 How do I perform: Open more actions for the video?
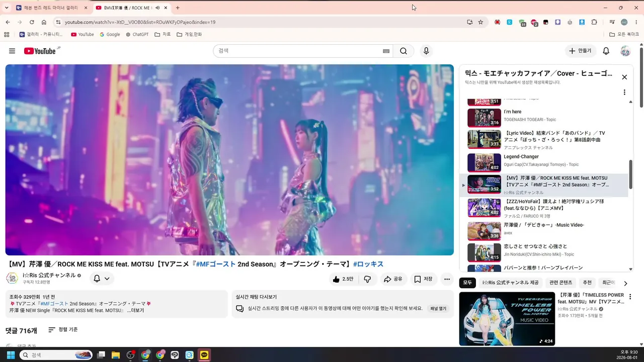[447, 279]
